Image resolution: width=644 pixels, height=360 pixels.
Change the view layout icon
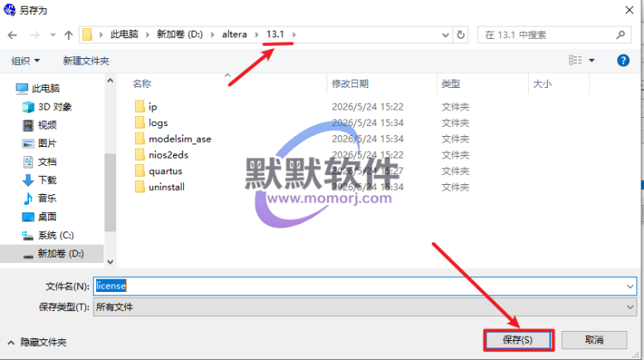click(575, 61)
